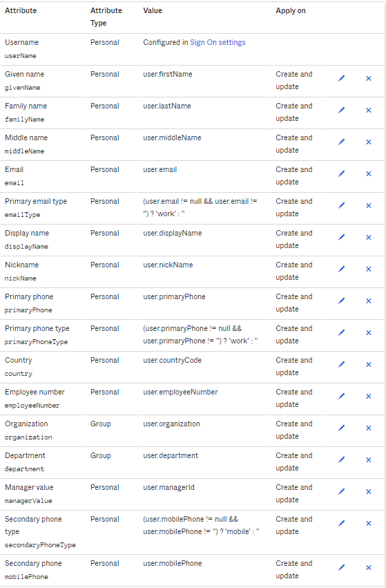Delete the Given name attribute mapping
The image size is (386, 588).
(368, 78)
